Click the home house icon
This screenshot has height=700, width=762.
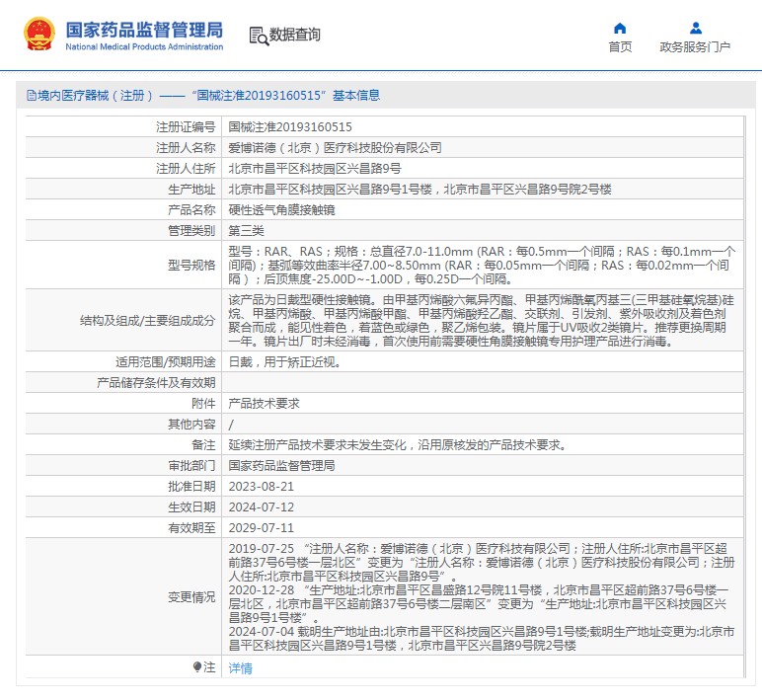(620, 28)
